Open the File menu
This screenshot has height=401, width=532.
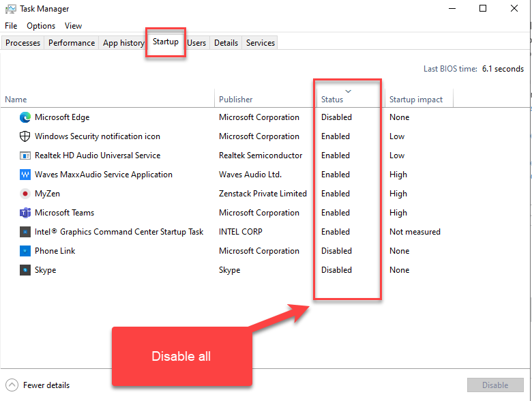tap(11, 26)
